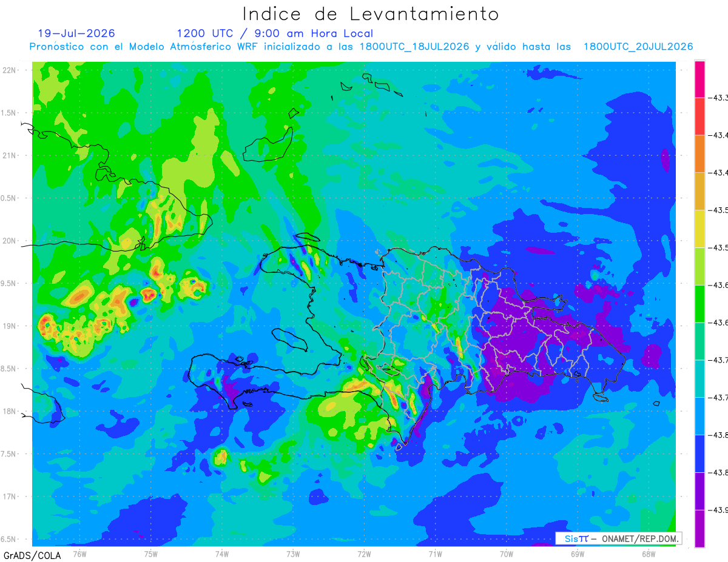This screenshot has height=562, width=728.
Task: Click the '73W' longitude label
Action: click(x=293, y=553)
